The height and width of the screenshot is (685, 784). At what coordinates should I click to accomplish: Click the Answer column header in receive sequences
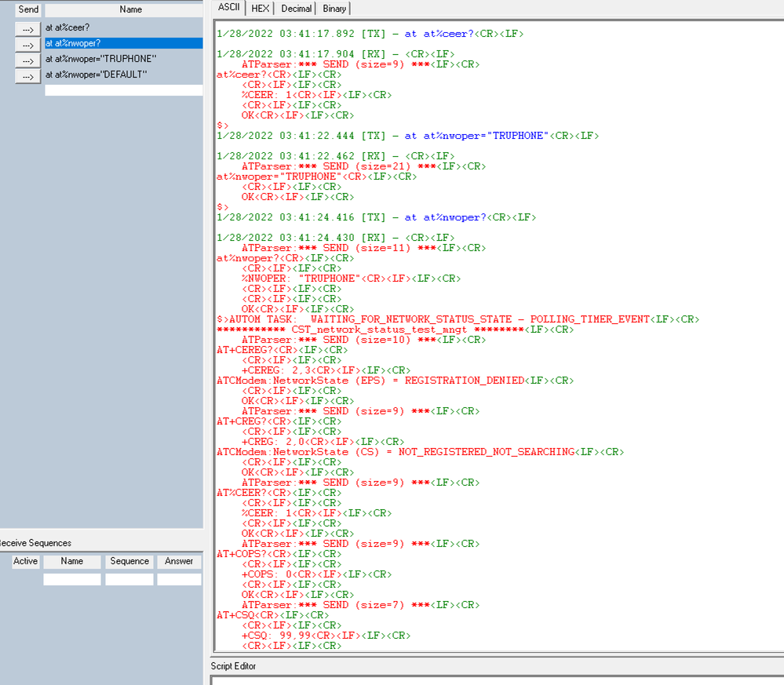click(x=179, y=562)
